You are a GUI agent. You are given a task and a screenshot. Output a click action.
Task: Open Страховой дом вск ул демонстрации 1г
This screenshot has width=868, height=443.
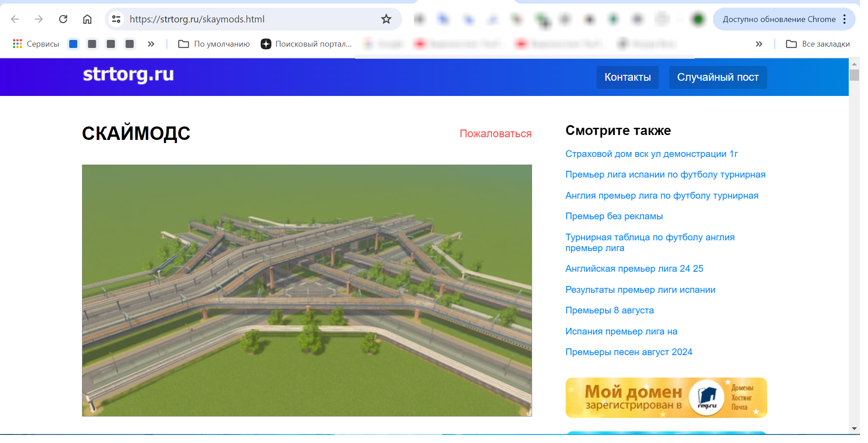(651, 154)
